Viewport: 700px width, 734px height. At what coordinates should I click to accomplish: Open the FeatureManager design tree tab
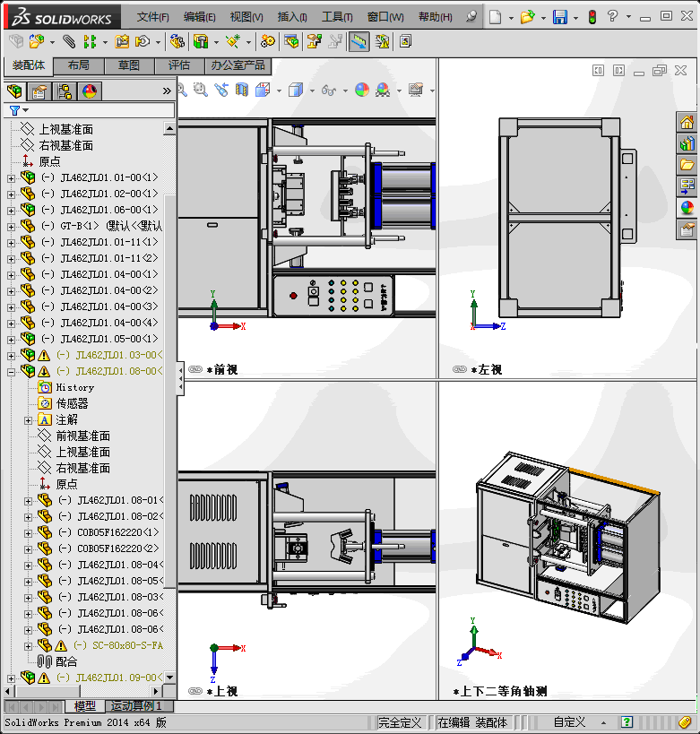coord(14,91)
